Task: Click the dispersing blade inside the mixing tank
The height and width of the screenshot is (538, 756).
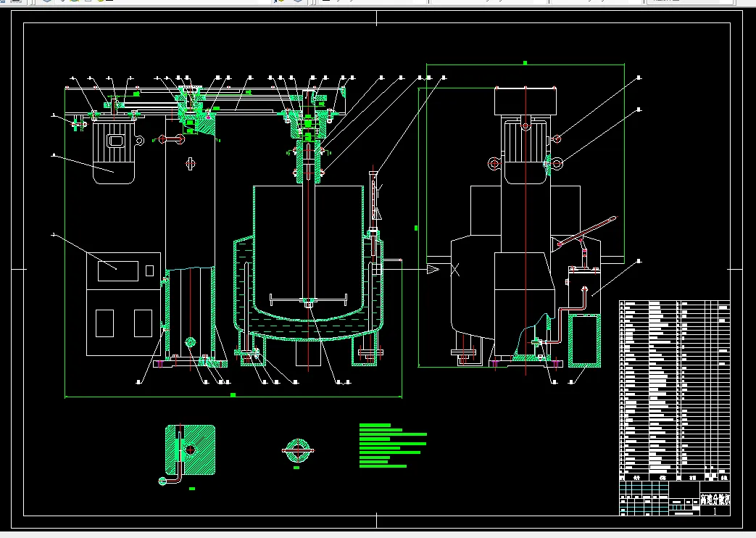Action: [x=309, y=299]
